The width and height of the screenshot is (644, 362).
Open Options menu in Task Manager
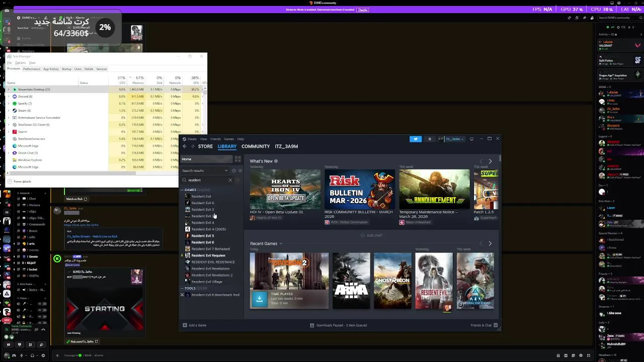pyautogui.click(x=21, y=63)
